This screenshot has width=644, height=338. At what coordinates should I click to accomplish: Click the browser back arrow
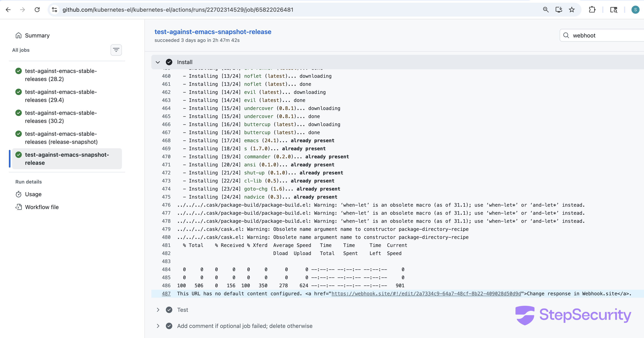(8, 10)
